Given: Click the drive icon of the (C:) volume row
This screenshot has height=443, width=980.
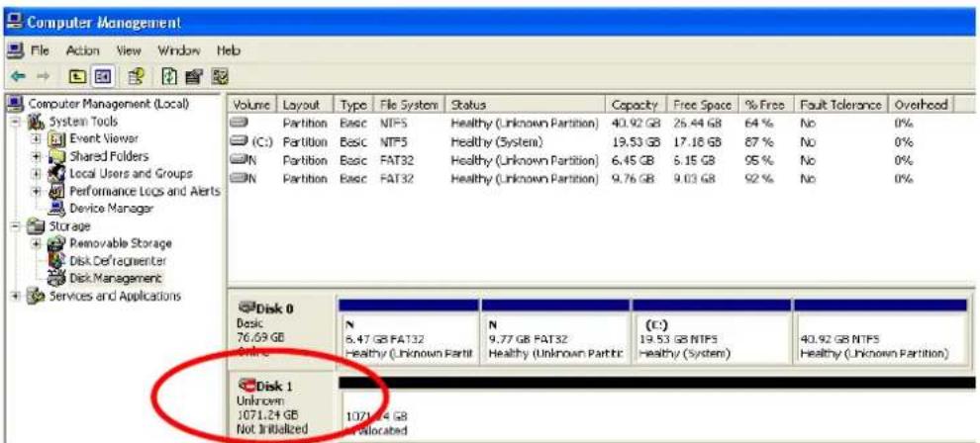Looking at the screenshot, I should 241,141.
